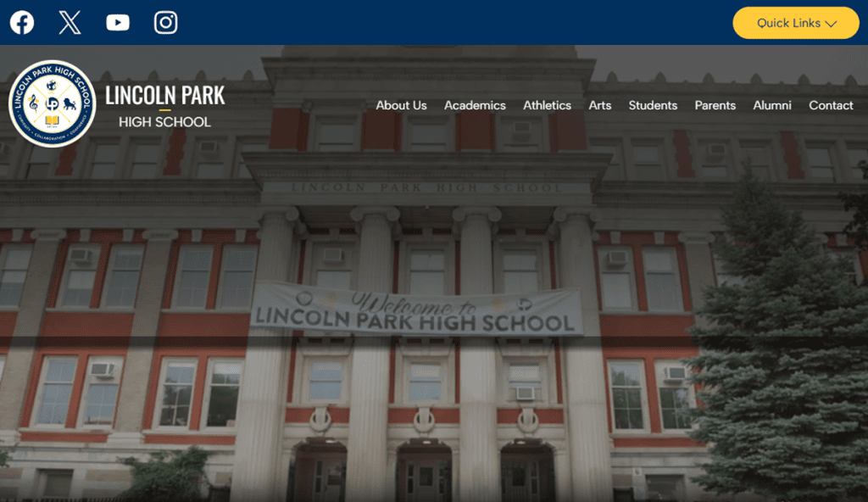
Task: Open the Academics navigation dropdown
Action: (475, 105)
